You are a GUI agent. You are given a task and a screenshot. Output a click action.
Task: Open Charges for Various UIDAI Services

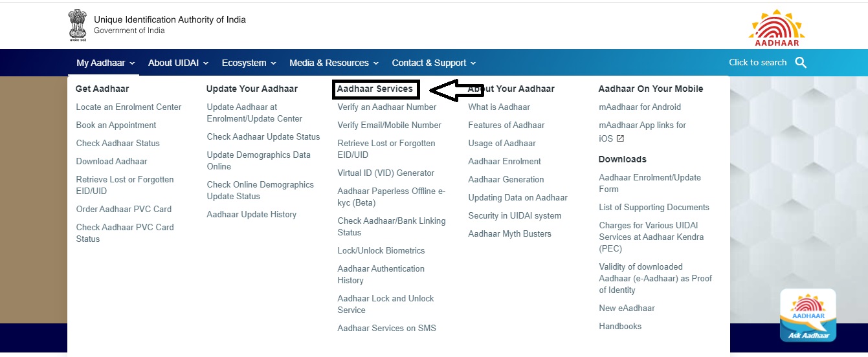point(651,237)
